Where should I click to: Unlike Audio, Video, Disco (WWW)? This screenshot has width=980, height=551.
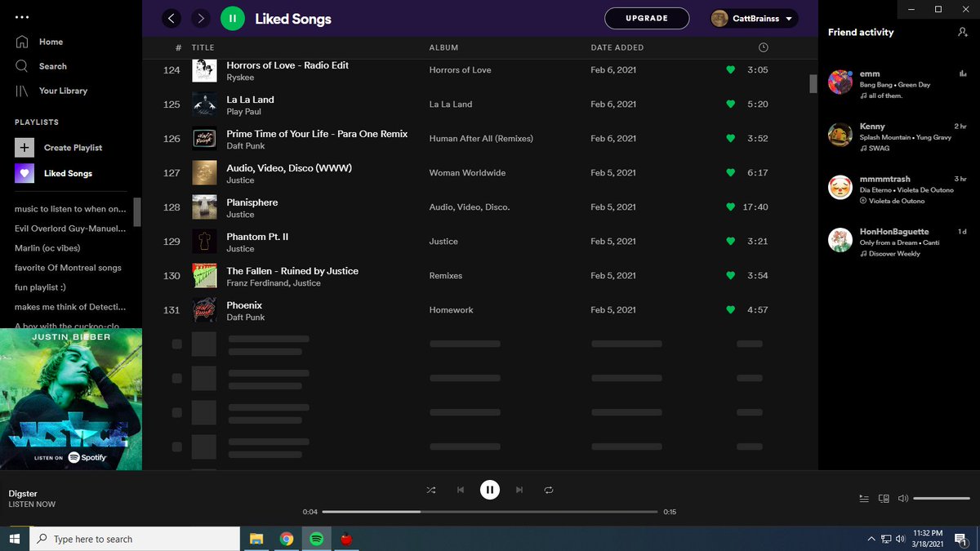(x=731, y=173)
